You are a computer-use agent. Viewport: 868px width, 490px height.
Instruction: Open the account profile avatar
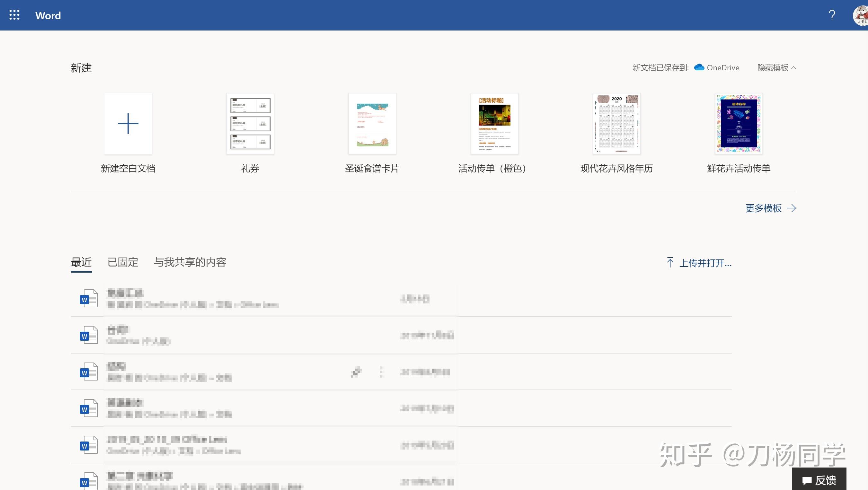861,15
